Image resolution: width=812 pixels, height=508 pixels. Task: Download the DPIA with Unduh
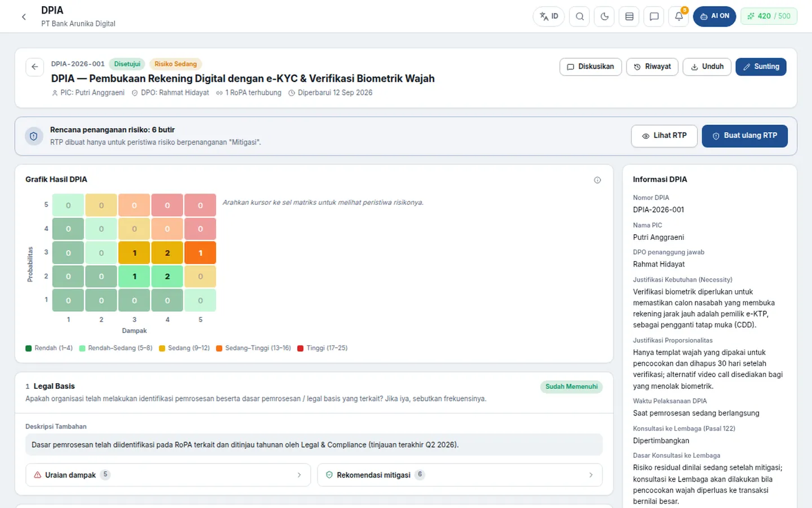(707, 67)
